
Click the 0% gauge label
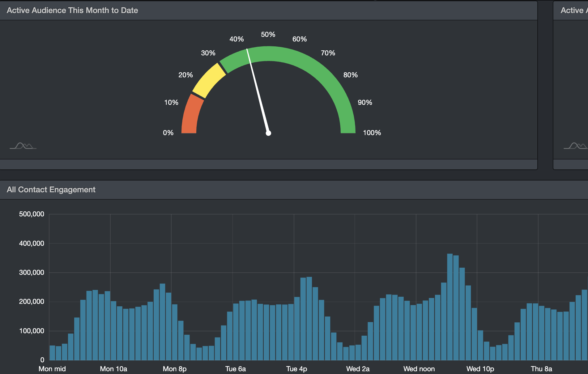pos(168,133)
